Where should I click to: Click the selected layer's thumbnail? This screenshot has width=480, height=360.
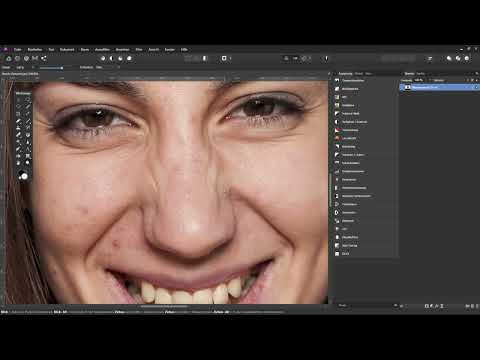pos(408,87)
